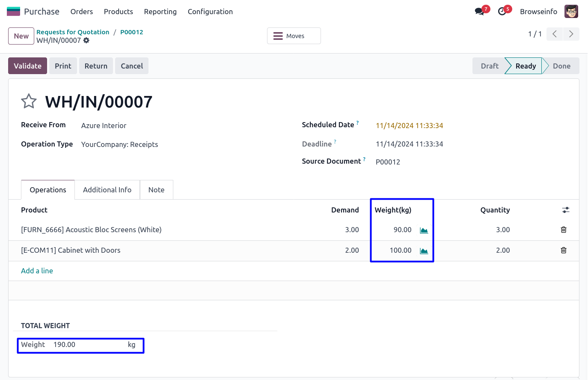Open the Reporting menu
This screenshot has height=380, width=588.
(160, 12)
